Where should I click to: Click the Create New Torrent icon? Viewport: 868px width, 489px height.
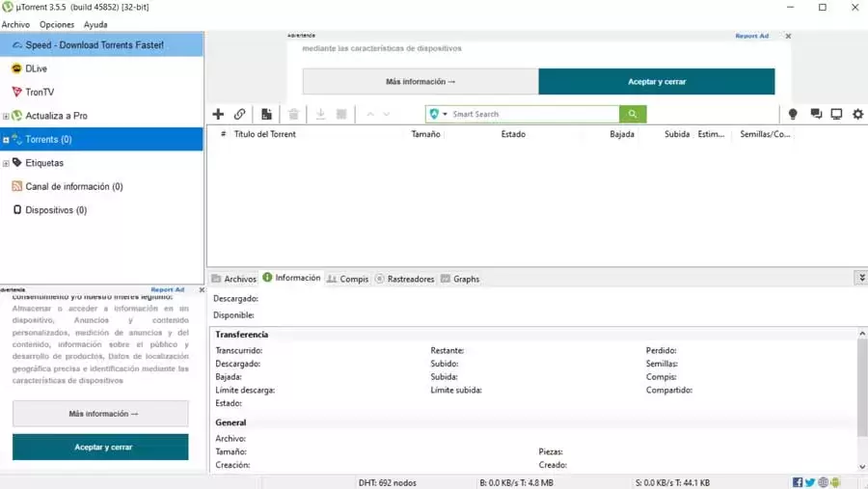267,114
